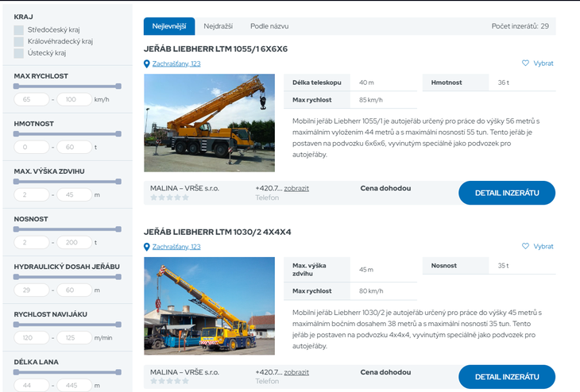This screenshot has width=580, height=392.
Task: Click seller MALINA – VRŠE s.r.o. in LTM 1030/2 listing
Action: coord(184,372)
